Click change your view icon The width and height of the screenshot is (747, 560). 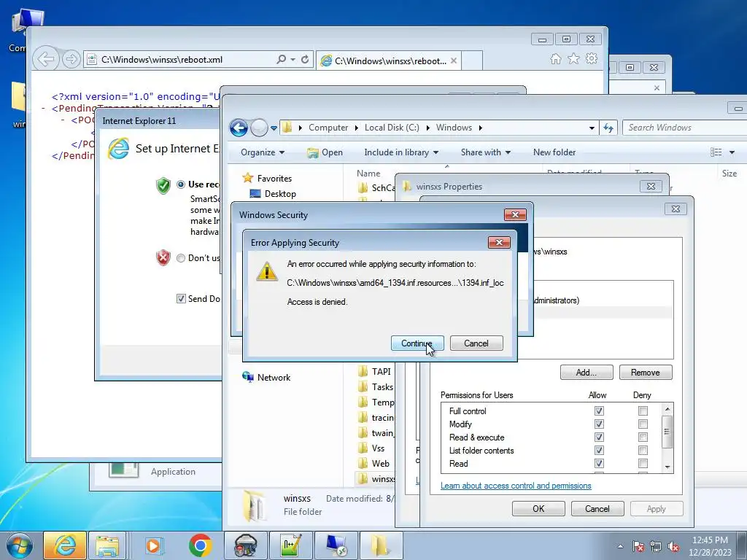pyautogui.click(x=716, y=152)
